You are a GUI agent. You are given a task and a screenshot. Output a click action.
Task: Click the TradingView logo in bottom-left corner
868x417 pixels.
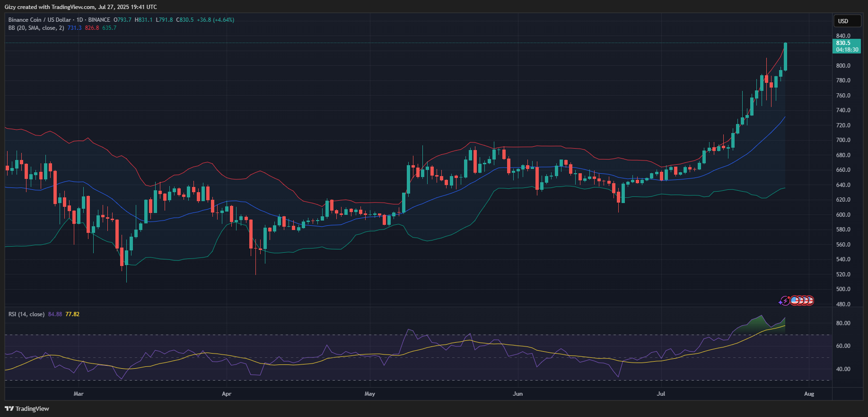27,408
